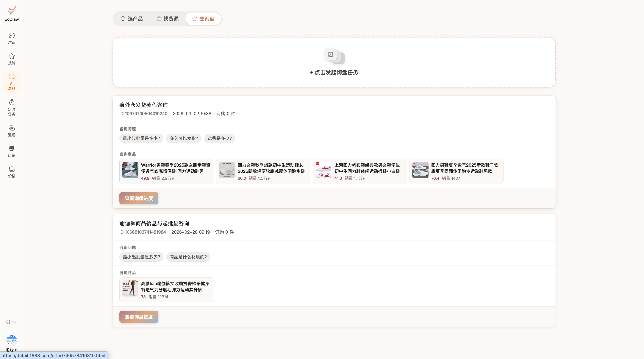Screen dimensions: 644x359
Task: Open the AI选品 section
Action: [x=12, y=82]
